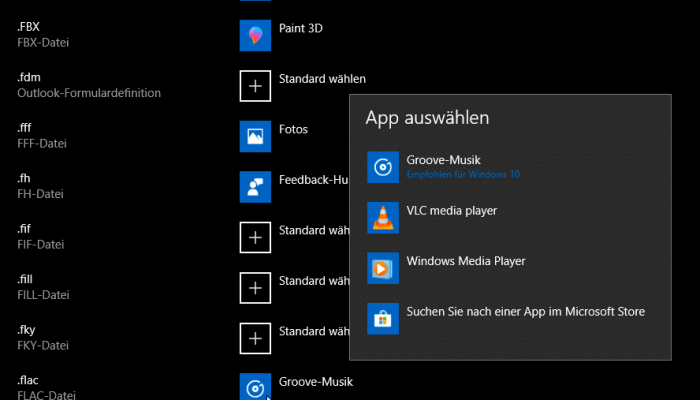
Task: Click the Groove-Musik label for .flac
Action: tap(316, 382)
